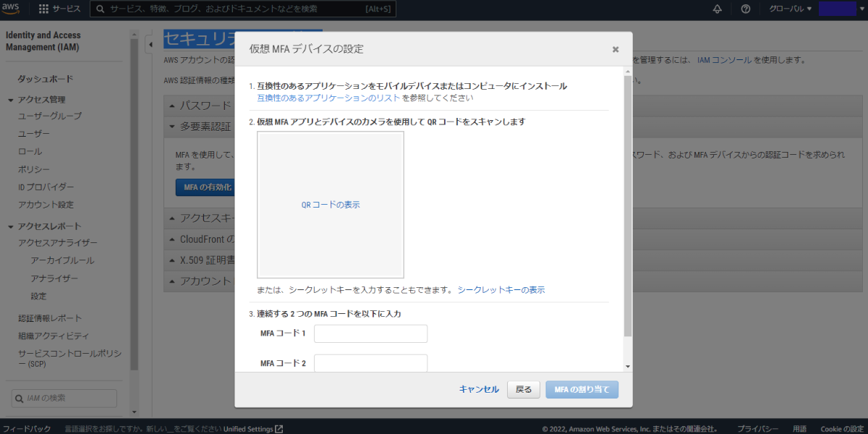
Task: Click the account name menu at top right
Action: tap(841, 9)
